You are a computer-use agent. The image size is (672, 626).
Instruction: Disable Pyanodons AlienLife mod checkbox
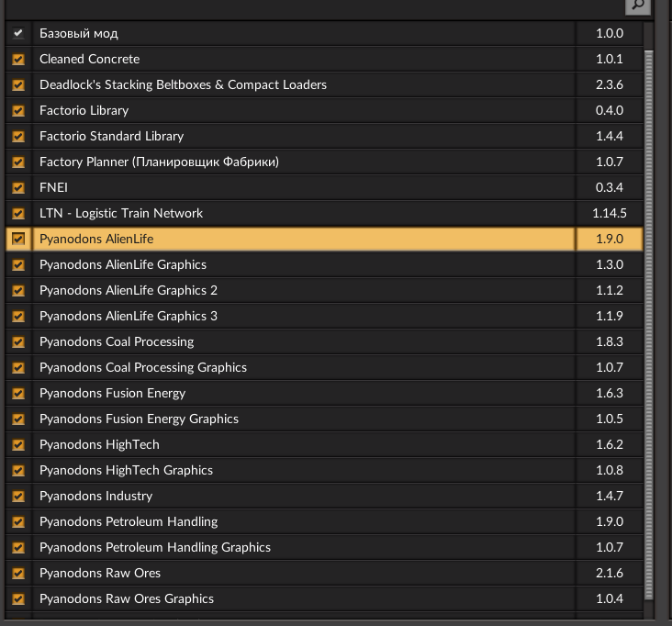18,239
